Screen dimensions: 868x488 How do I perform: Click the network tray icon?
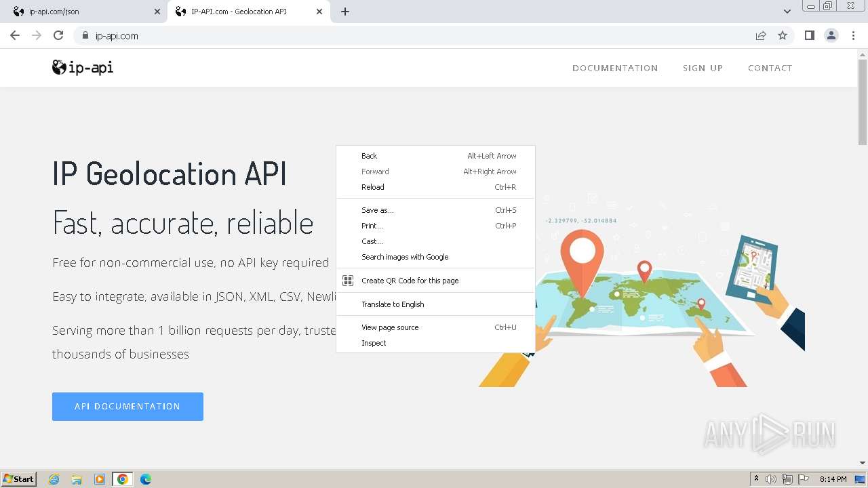coord(787,479)
